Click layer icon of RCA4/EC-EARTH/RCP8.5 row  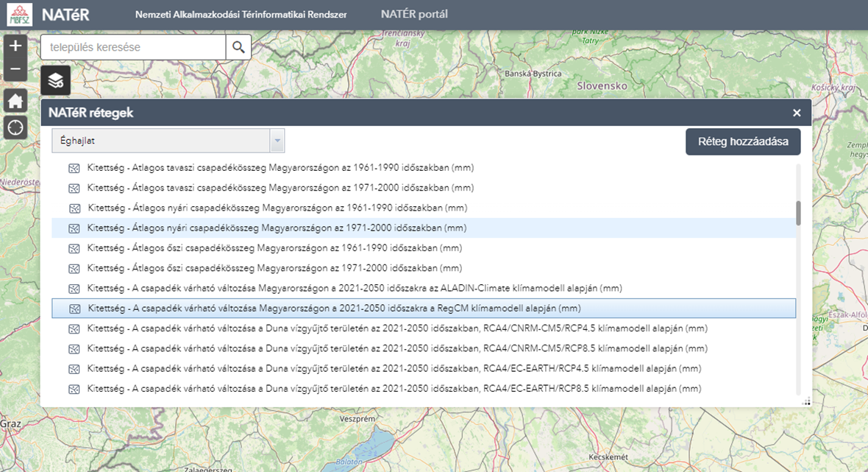pyautogui.click(x=74, y=390)
